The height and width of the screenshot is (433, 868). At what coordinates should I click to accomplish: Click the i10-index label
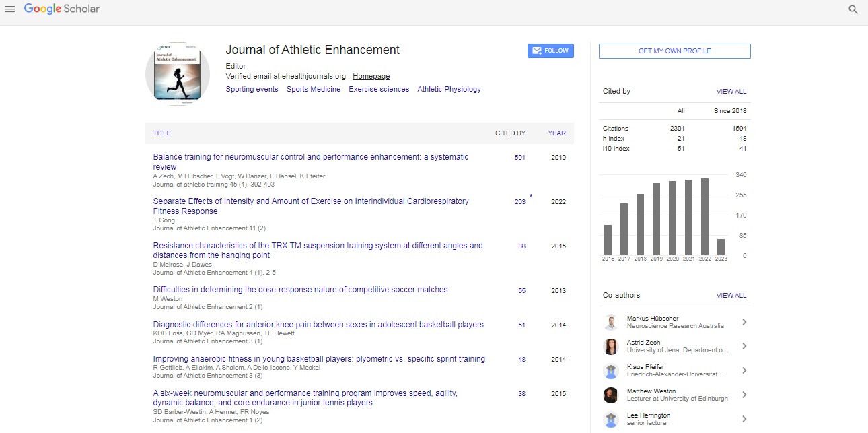tap(616, 149)
